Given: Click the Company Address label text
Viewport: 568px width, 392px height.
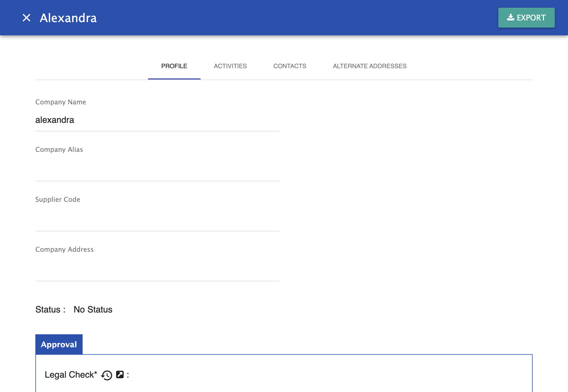Looking at the screenshot, I should 64,250.
